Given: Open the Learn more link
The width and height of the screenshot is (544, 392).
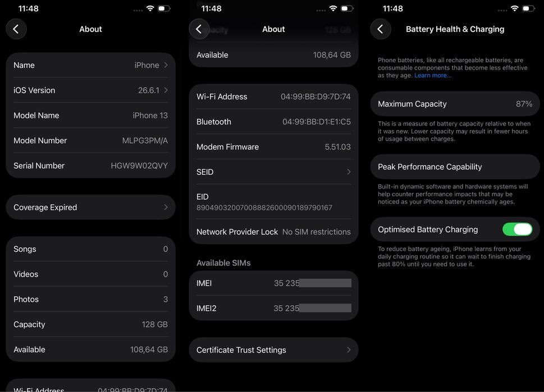Looking at the screenshot, I should 433,76.
